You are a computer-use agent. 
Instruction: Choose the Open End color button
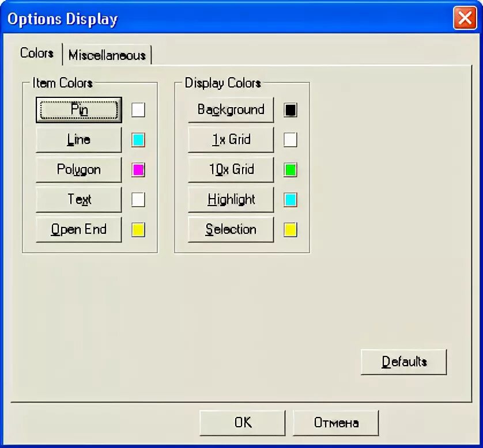[x=79, y=230]
